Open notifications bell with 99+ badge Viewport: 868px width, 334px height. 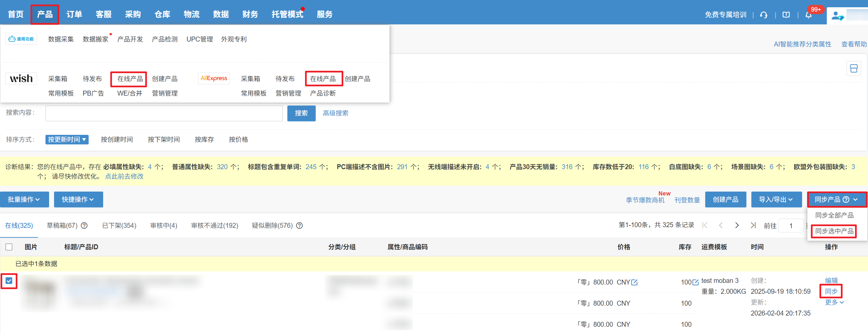808,15
